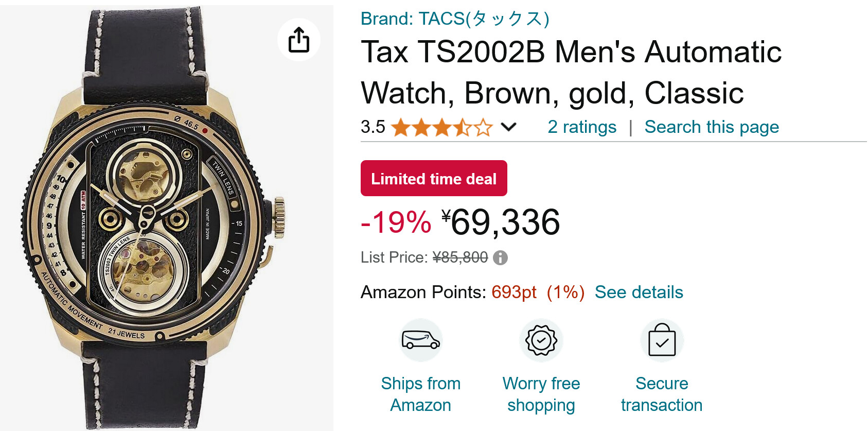
Task: Click the 3.5 rating number
Action: [373, 127]
